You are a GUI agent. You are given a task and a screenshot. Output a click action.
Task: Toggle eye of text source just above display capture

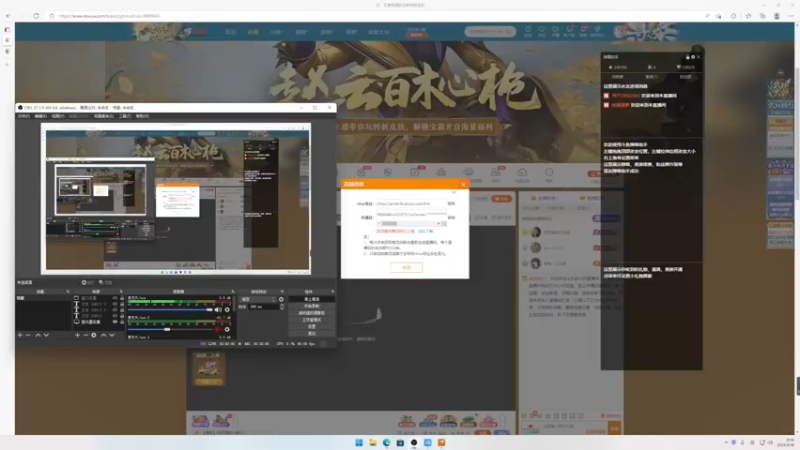click(115, 316)
